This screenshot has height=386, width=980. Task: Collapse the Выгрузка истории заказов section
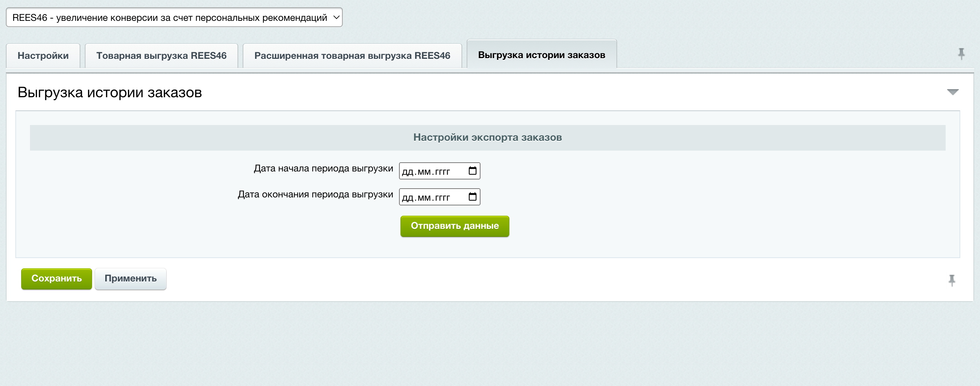tap(953, 91)
